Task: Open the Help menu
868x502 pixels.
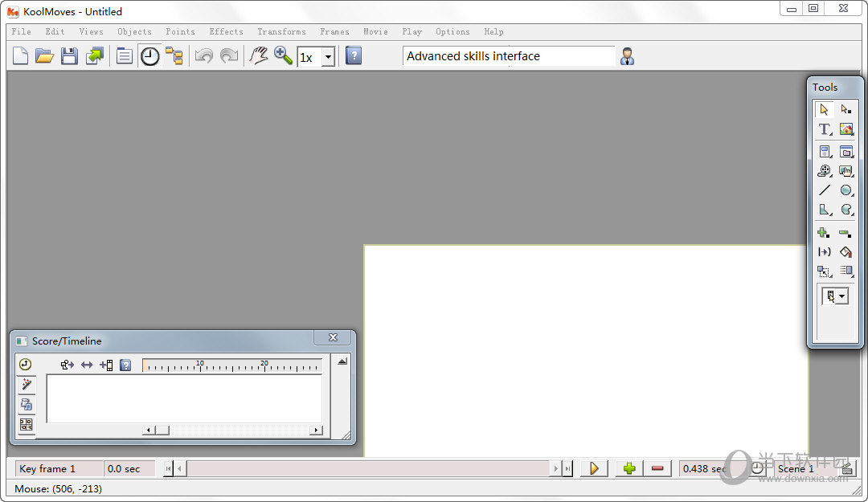Action: 493,31
